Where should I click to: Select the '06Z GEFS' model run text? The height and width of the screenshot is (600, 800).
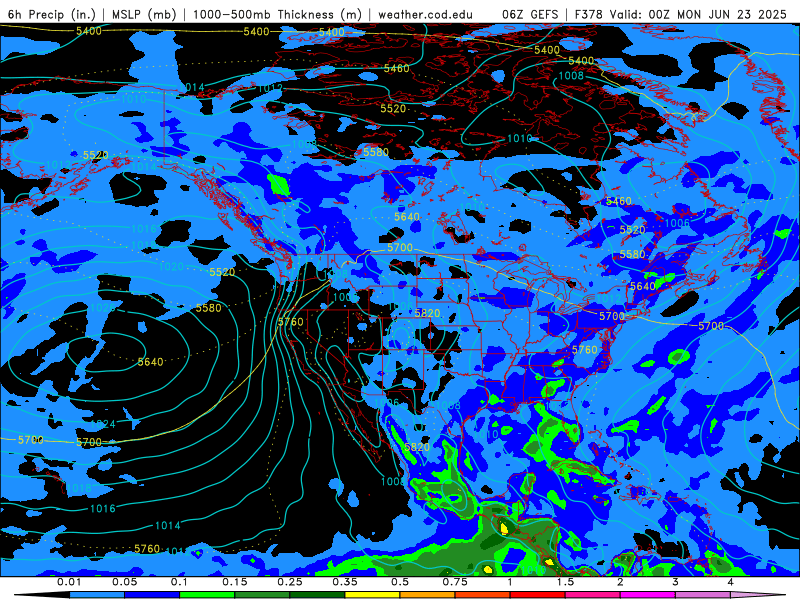[x=530, y=14]
